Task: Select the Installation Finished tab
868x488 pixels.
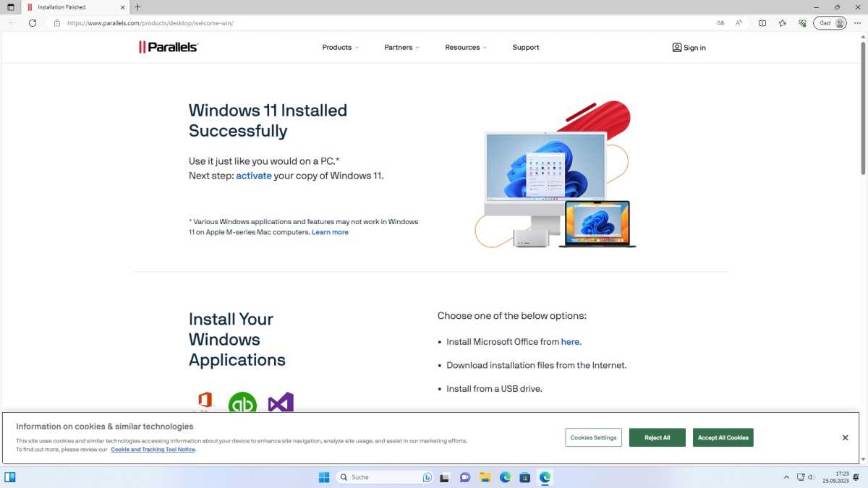Action: [75, 7]
